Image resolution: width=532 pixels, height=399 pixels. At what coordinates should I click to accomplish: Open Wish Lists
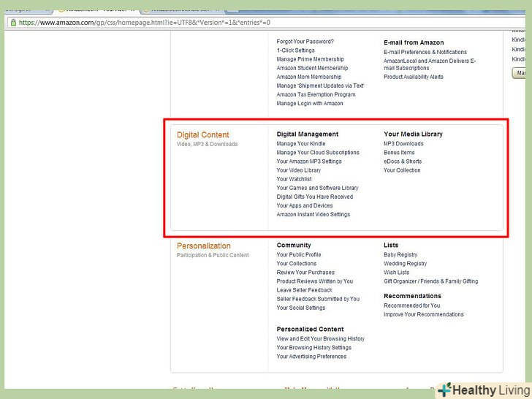click(396, 272)
